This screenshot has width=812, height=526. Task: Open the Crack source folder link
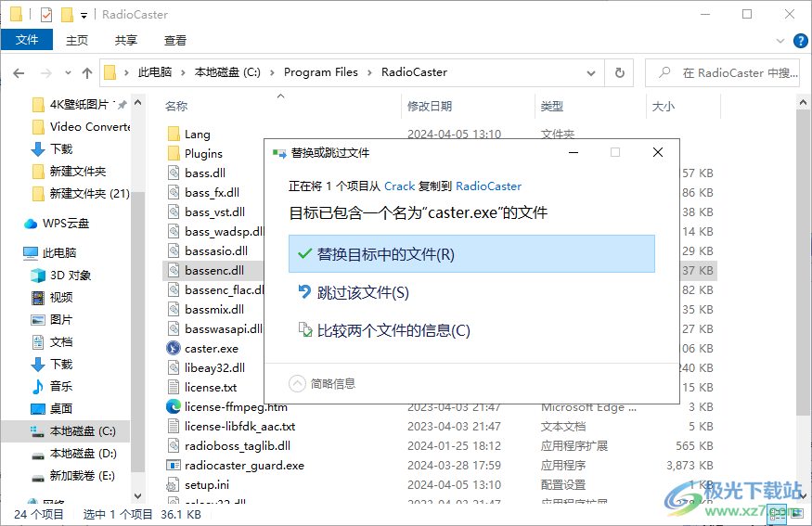(399, 186)
